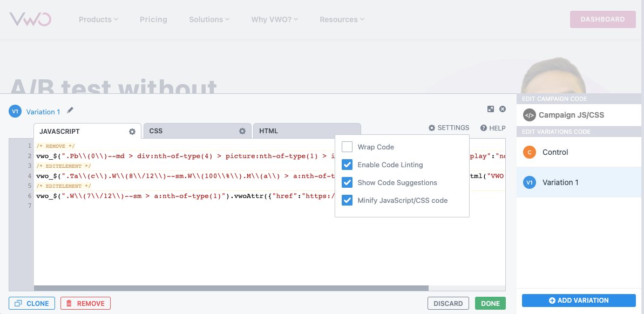The image size is (644, 314).
Task: Clone this variation
Action: coord(32,303)
